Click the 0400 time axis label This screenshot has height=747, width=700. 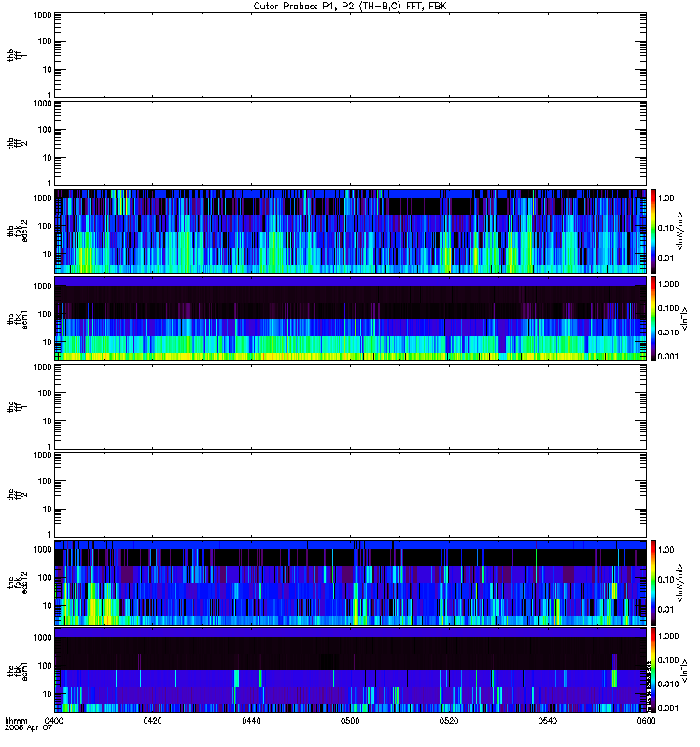tap(53, 721)
